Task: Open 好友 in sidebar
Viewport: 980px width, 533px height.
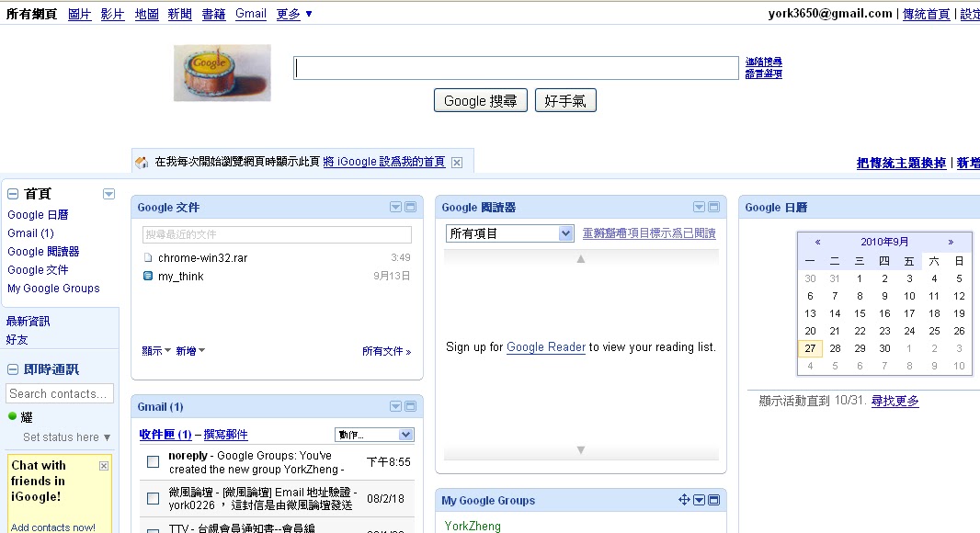Action: 17,340
